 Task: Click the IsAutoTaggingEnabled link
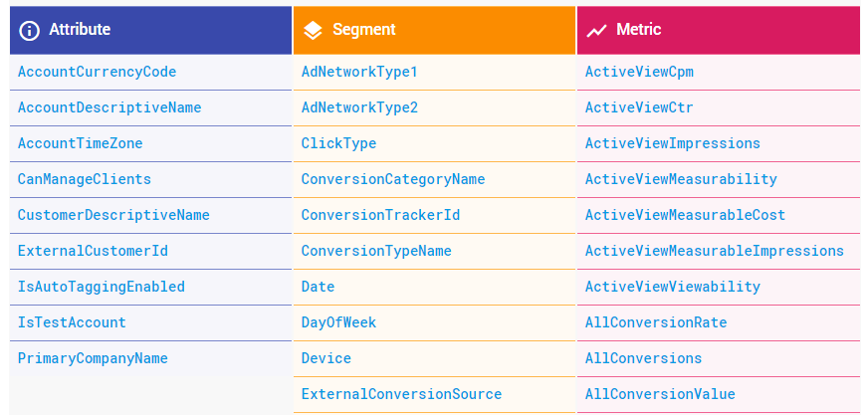click(102, 287)
